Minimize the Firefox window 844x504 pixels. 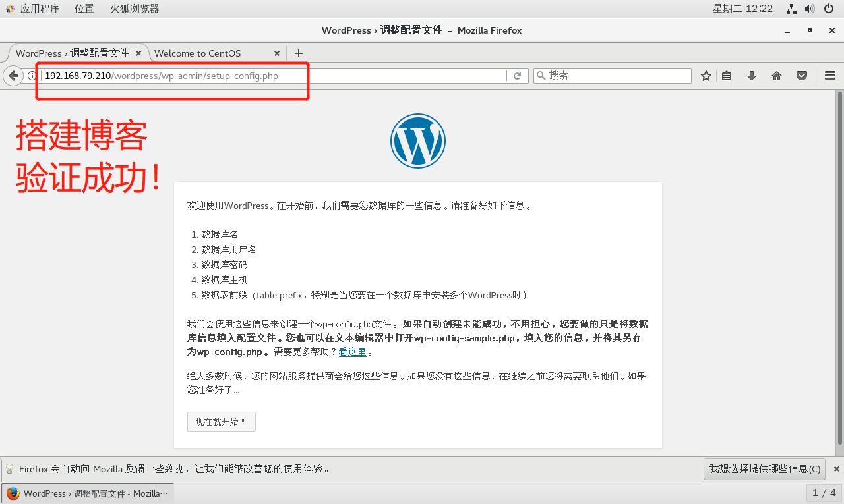coord(787,30)
